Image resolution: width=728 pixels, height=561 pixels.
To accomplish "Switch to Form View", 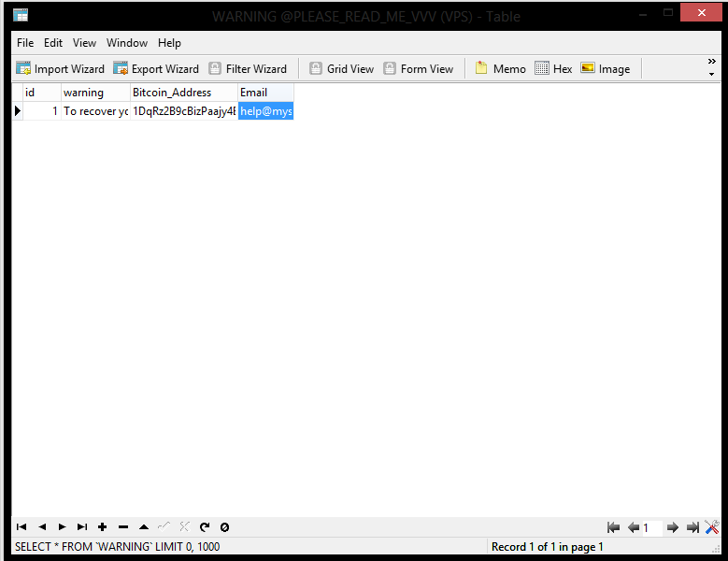I will tap(419, 69).
